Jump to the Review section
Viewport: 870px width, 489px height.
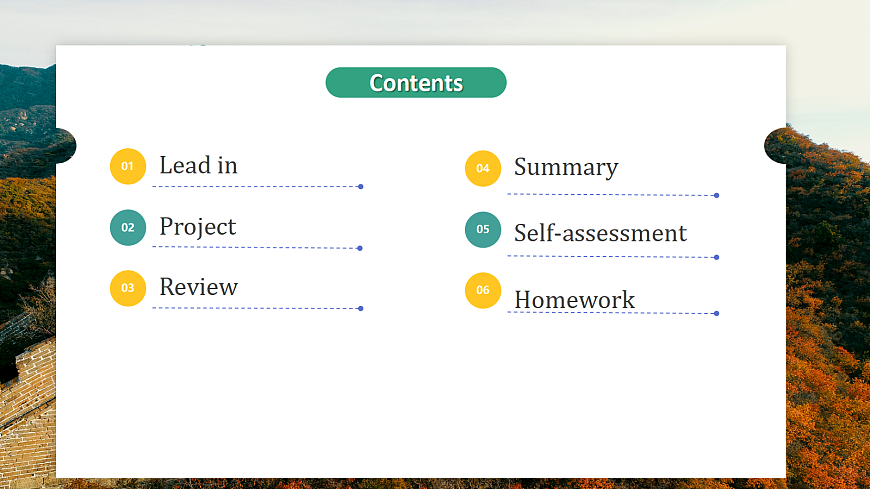tap(199, 288)
